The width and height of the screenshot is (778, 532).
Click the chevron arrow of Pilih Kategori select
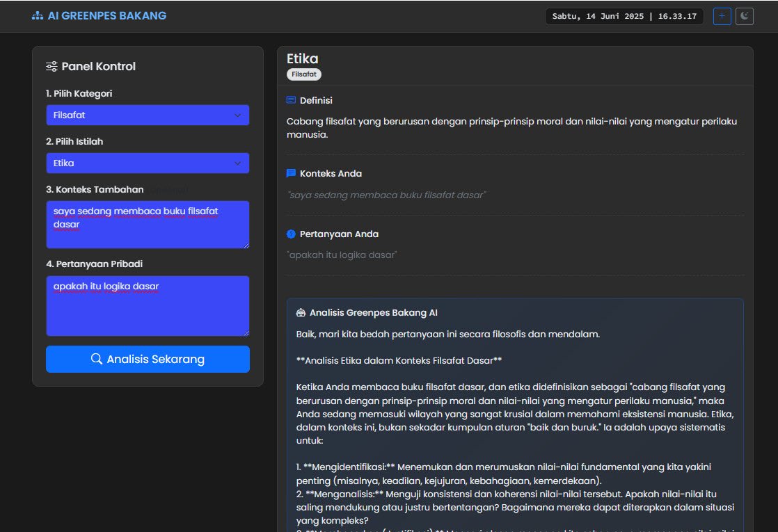(238, 115)
